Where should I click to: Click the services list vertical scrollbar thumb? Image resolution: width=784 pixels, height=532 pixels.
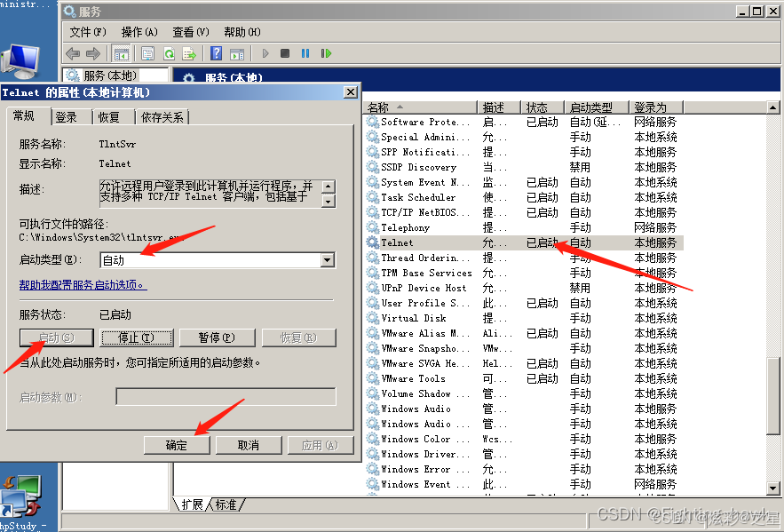(x=772, y=395)
